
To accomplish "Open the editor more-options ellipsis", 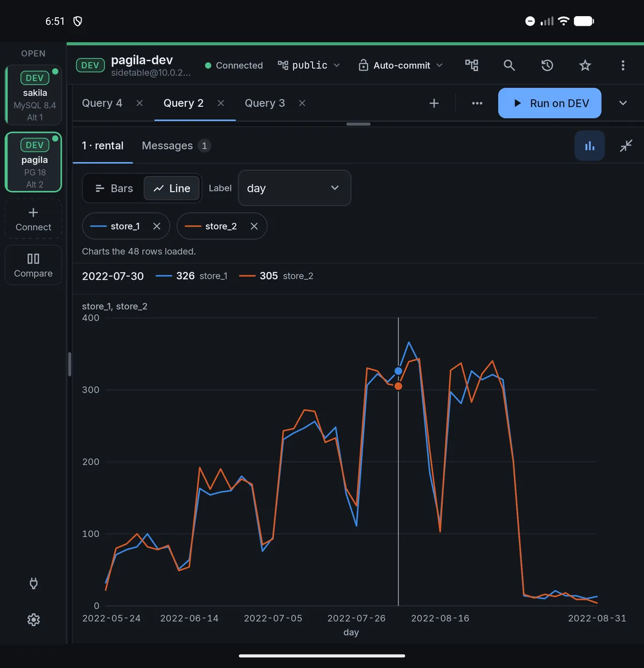I will click(x=477, y=103).
